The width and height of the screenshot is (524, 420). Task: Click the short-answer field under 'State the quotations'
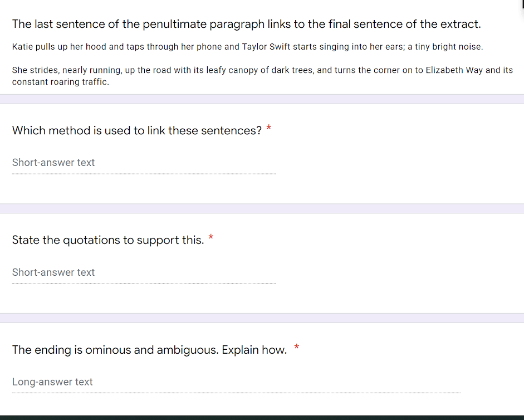[144, 272]
